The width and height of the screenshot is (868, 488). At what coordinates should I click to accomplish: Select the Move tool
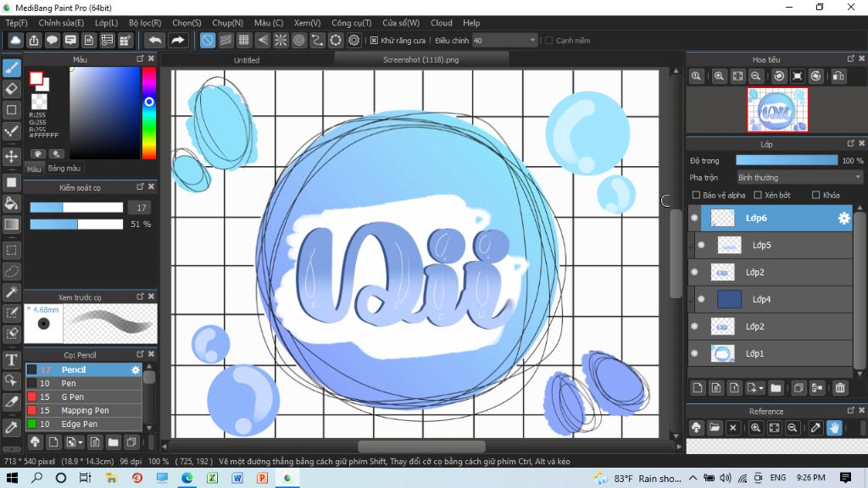pyautogui.click(x=12, y=157)
